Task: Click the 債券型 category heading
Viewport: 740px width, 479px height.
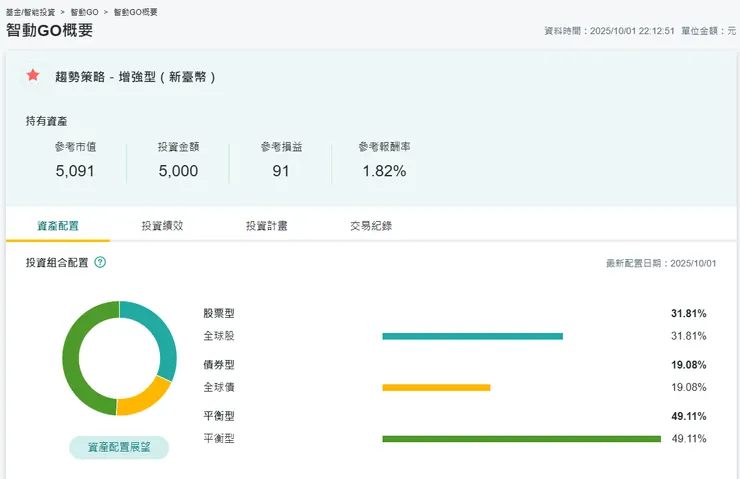Action: 219,365
